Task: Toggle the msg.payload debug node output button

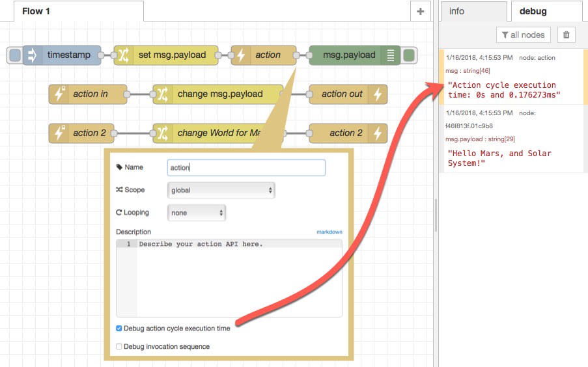Action: [x=409, y=55]
